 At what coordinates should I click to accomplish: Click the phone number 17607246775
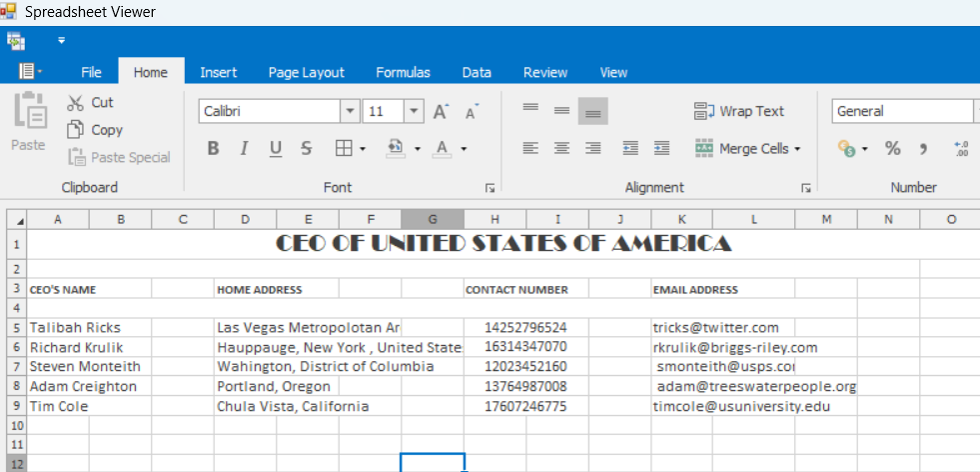coord(525,406)
